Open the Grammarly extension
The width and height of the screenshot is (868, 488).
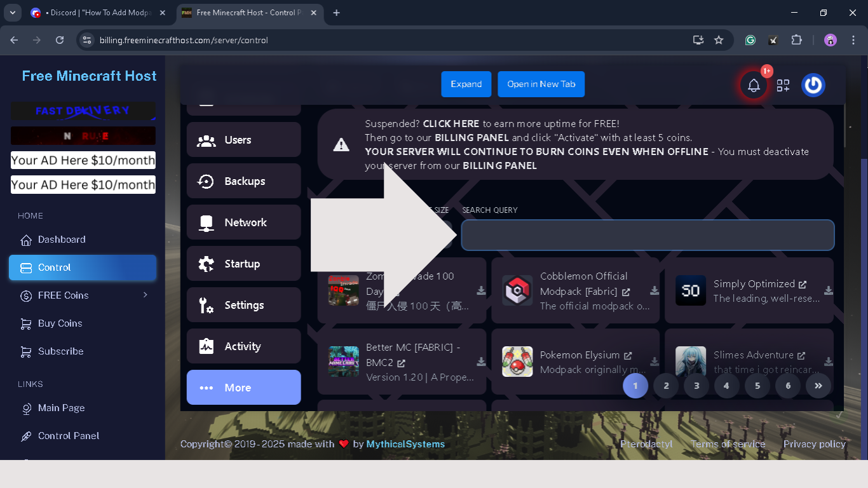coord(750,40)
